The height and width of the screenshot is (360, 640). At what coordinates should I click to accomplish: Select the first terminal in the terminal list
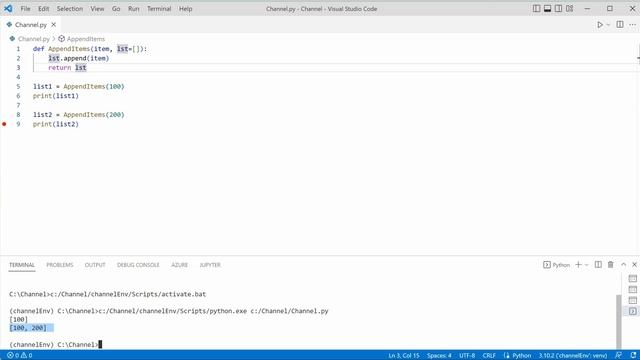click(633, 279)
